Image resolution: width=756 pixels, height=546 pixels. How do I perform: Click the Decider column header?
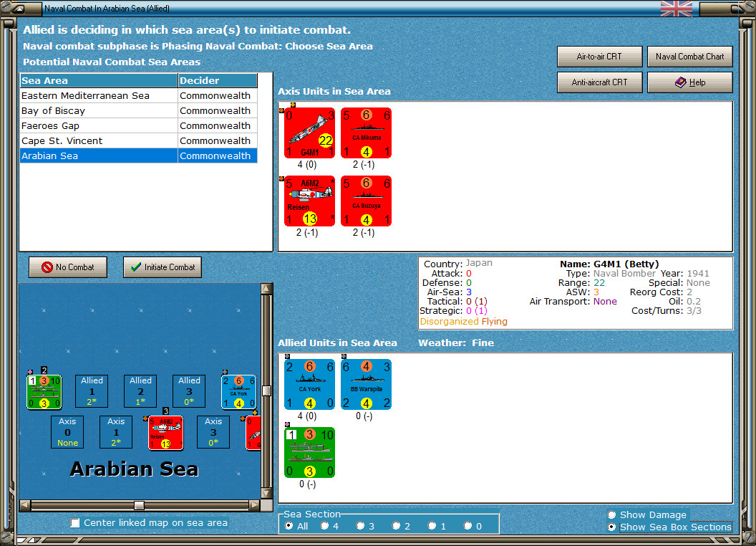[218, 81]
